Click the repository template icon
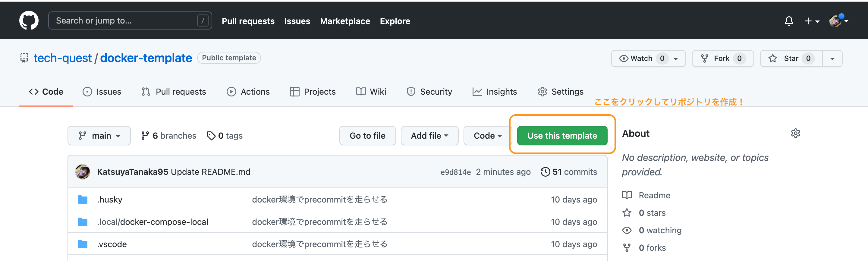The image size is (868, 261). click(24, 58)
